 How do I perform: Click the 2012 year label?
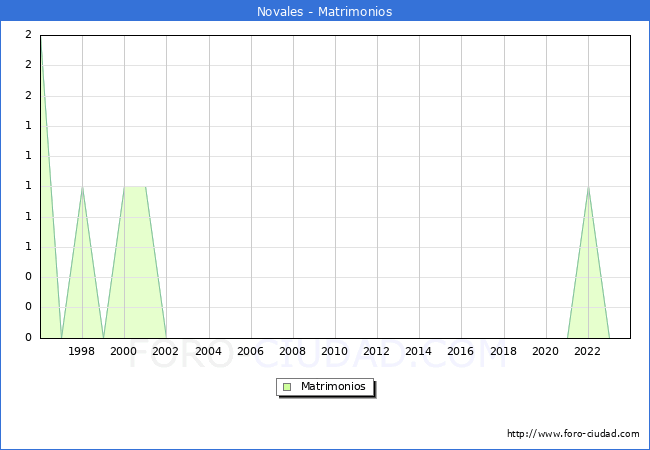377,351
